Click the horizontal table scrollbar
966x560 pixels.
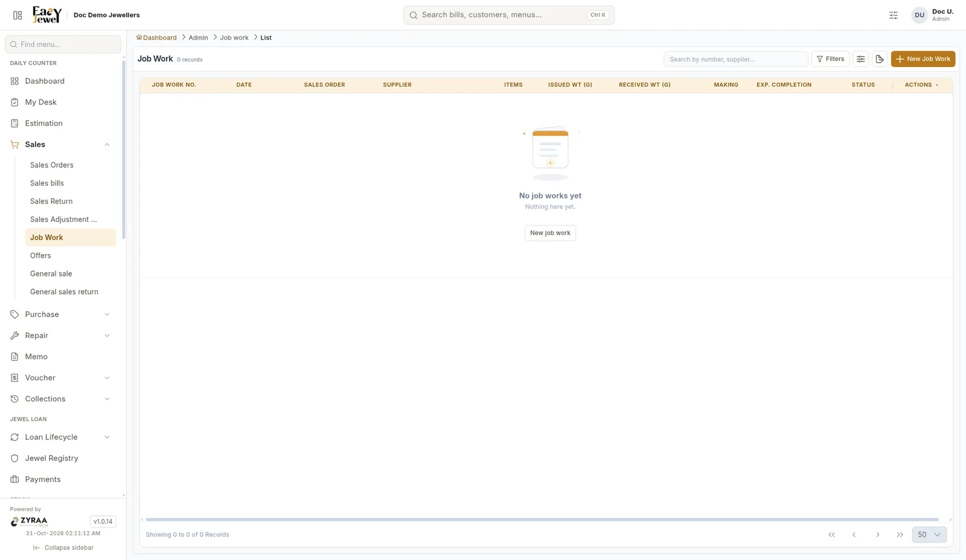click(542, 520)
